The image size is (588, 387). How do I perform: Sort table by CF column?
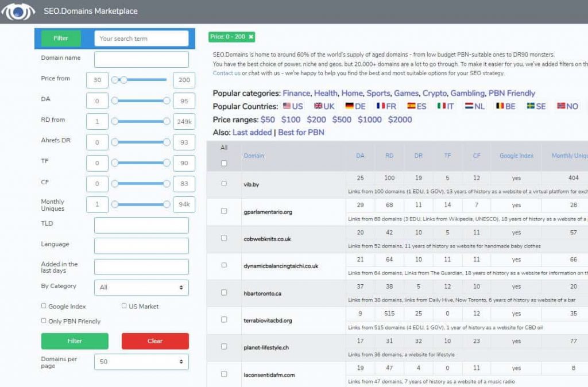tap(477, 156)
